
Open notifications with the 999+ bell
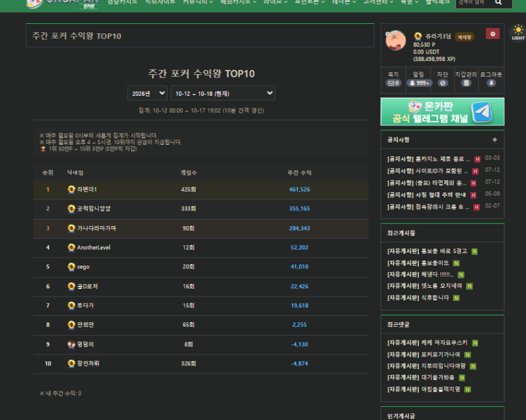click(x=419, y=82)
